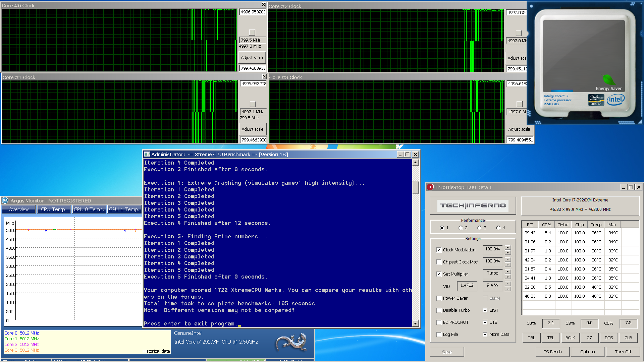The width and height of the screenshot is (644, 362).
Task: Switch to the CPU Temp. tab
Action: coord(54,209)
